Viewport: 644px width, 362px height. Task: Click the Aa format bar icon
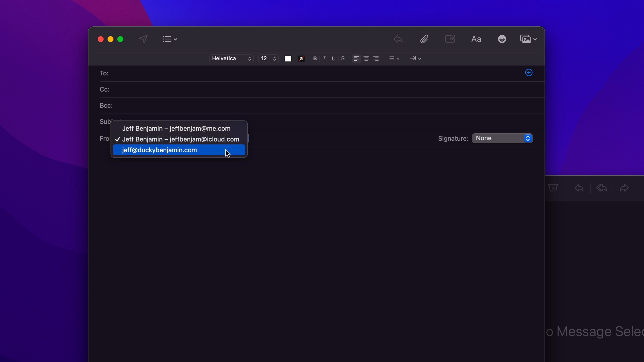(476, 39)
